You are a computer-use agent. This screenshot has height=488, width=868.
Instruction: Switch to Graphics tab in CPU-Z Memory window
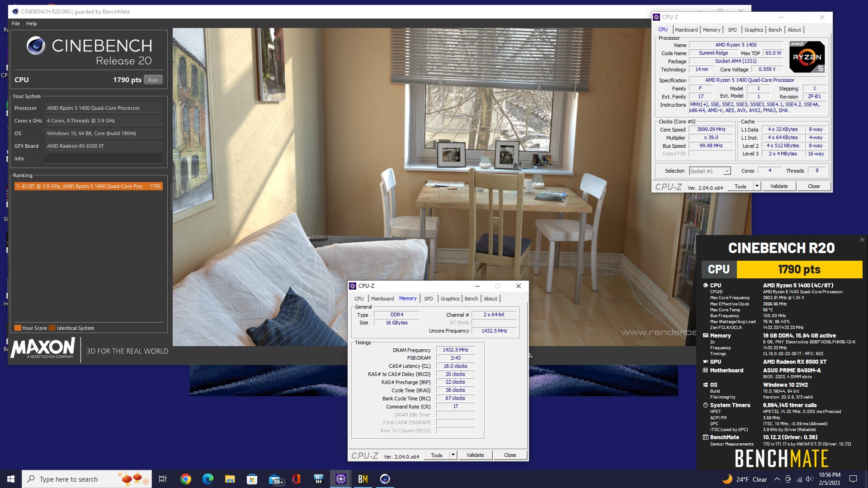click(x=450, y=299)
